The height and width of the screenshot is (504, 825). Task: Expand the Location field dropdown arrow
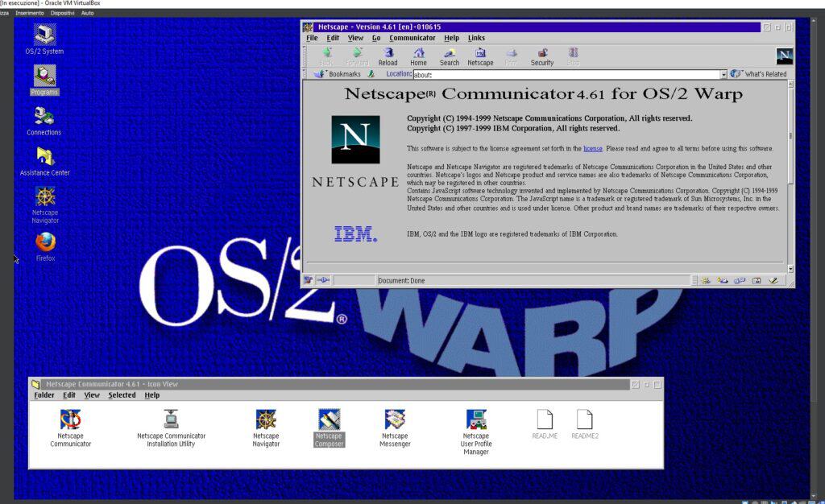click(x=723, y=75)
